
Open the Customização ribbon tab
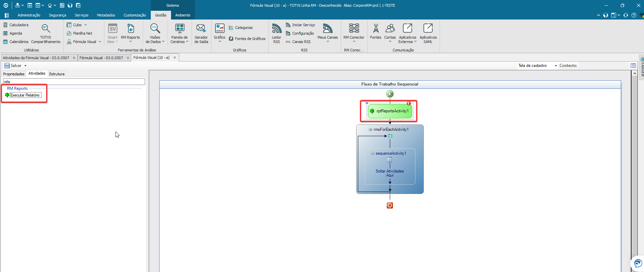pos(135,15)
